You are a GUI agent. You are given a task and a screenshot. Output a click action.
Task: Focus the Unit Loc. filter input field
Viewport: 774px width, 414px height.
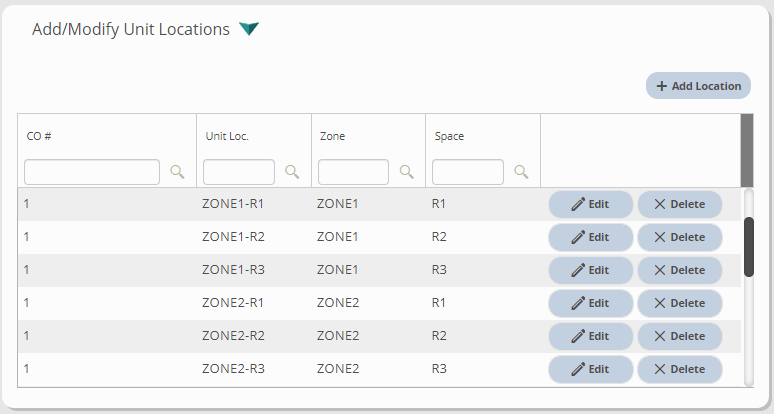point(239,172)
